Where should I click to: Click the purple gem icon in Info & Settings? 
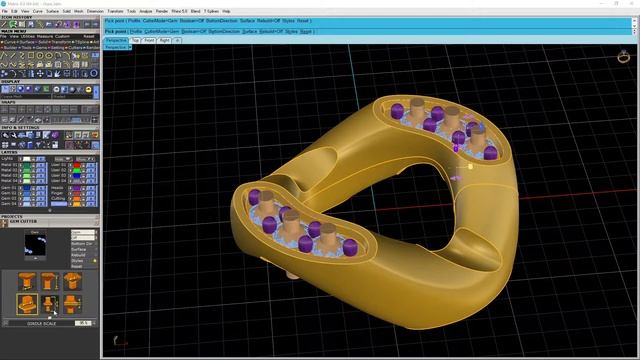56,135
